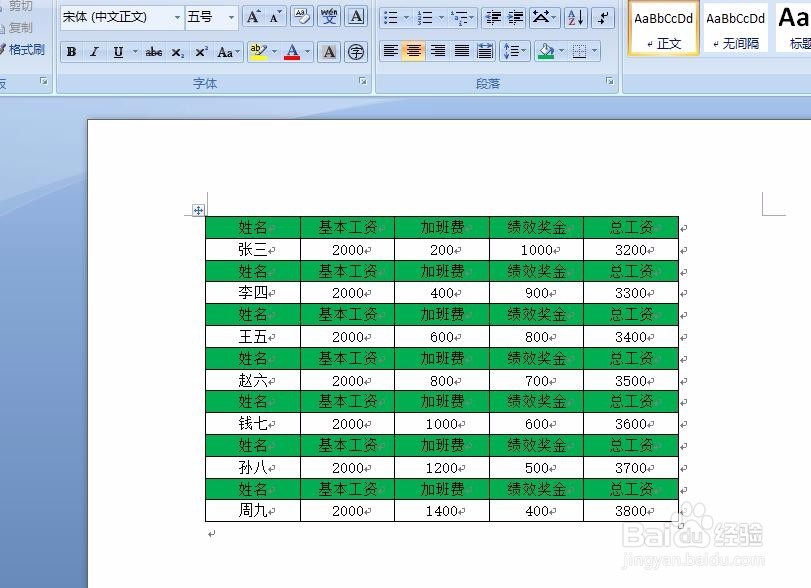The width and height of the screenshot is (811, 588).
Task: Click the Shrink Font icon
Action: tap(275, 17)
